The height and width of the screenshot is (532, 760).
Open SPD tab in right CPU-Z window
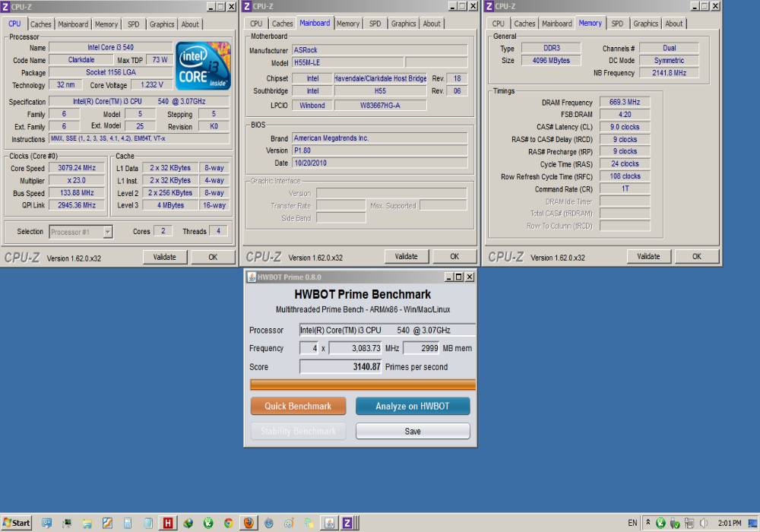coord(617,24)
